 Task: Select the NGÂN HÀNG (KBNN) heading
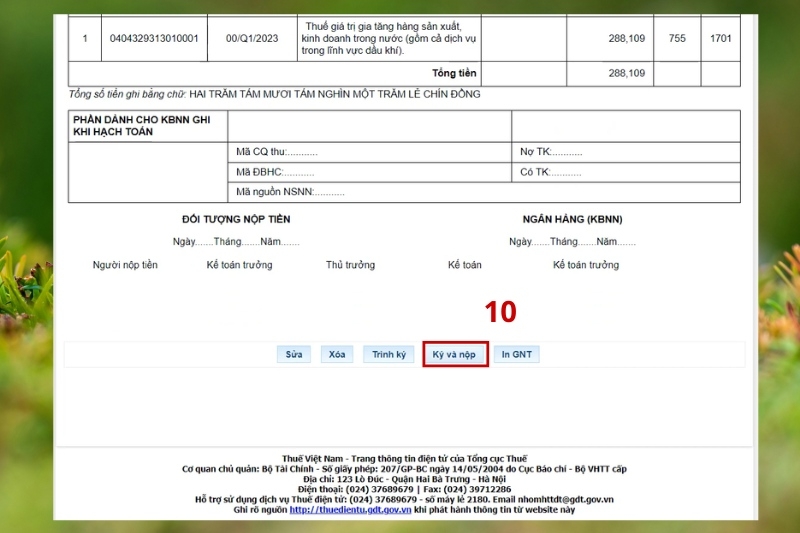pos(572,219)
